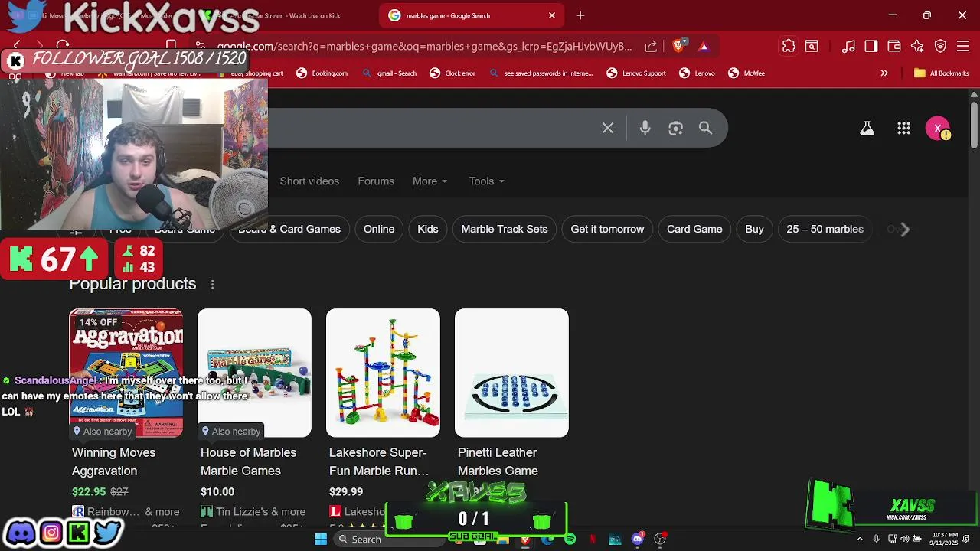Submit the search with the magnifier icon

tap(705, 129)
